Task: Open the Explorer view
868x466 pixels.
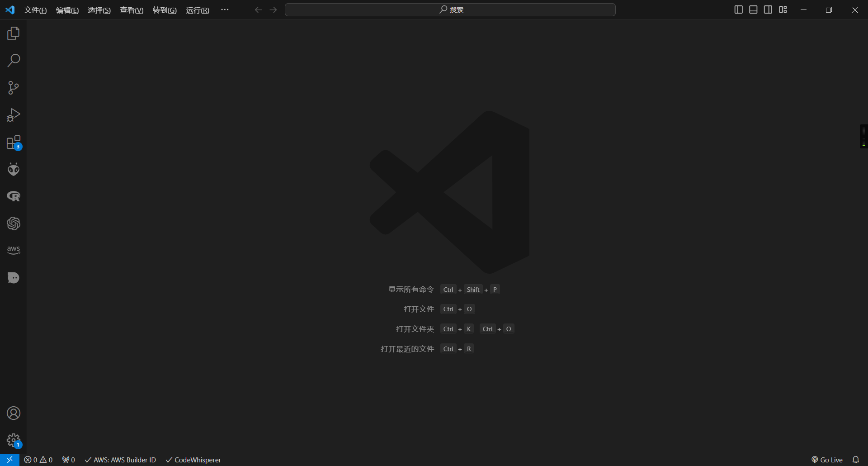Action: (x=14, y=33)
